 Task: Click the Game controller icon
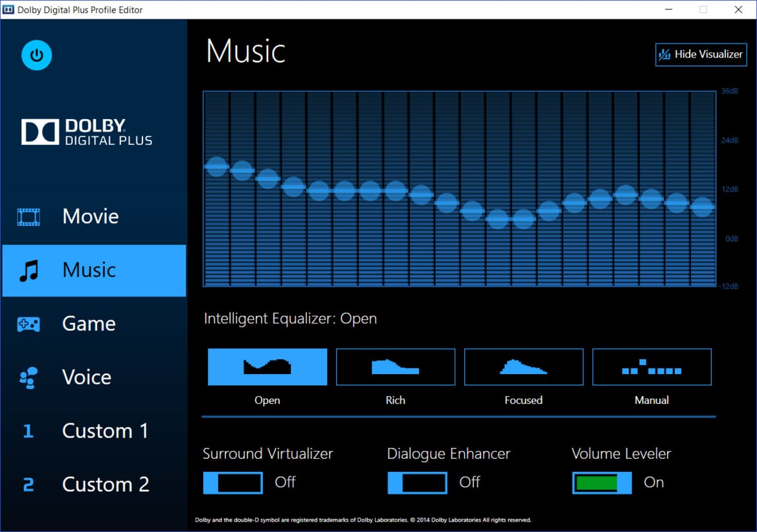coord(28,324)
